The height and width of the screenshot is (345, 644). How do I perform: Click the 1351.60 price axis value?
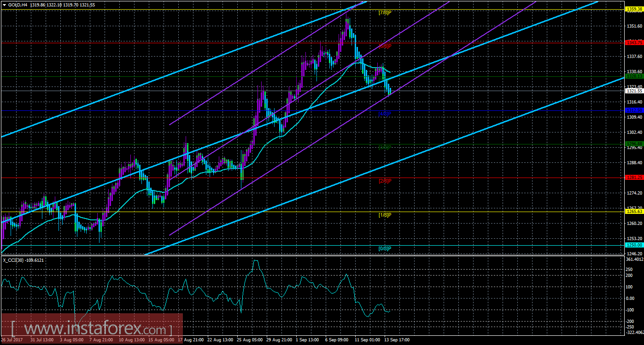634,26
